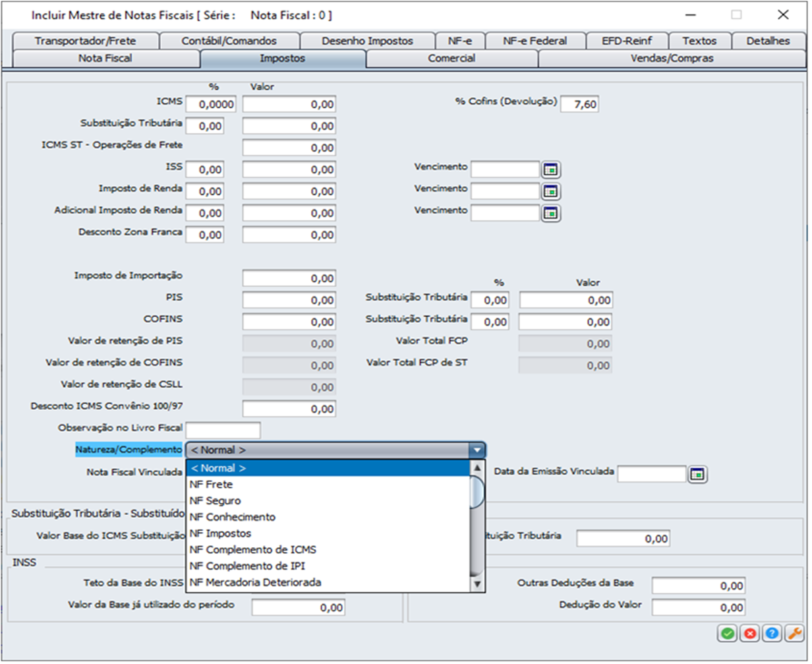812x664 pixels.
Task: Click PIS Substituição Tributária percentage field
Action: [490, 300]
